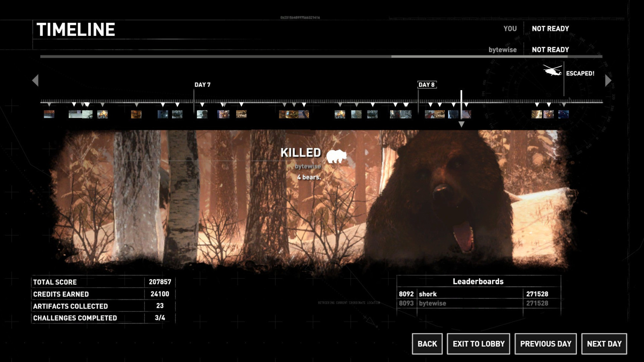
Task: Jump to the DAY 7 marker
Action: (202, 85)
